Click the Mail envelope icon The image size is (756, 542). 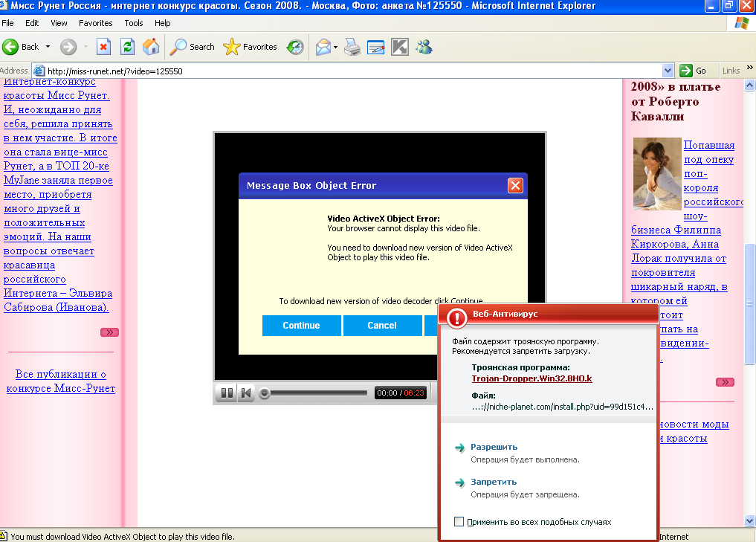coord(323,47)
